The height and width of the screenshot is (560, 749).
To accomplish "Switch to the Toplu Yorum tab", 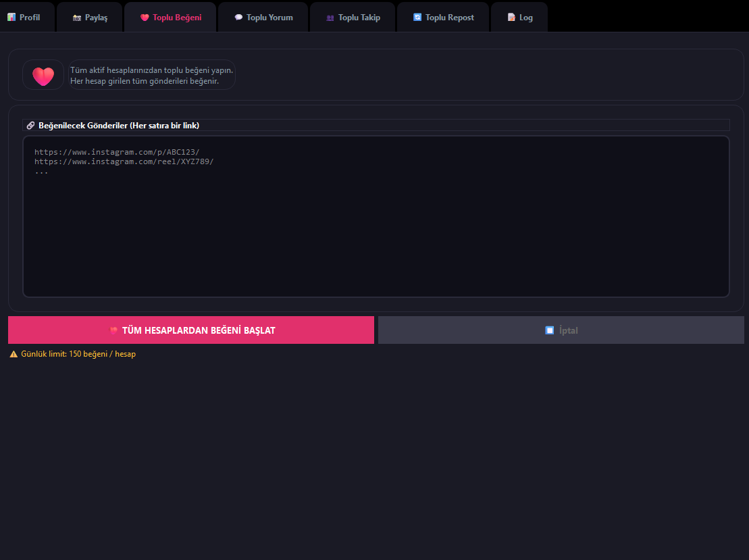I will [x=263, y=17].
